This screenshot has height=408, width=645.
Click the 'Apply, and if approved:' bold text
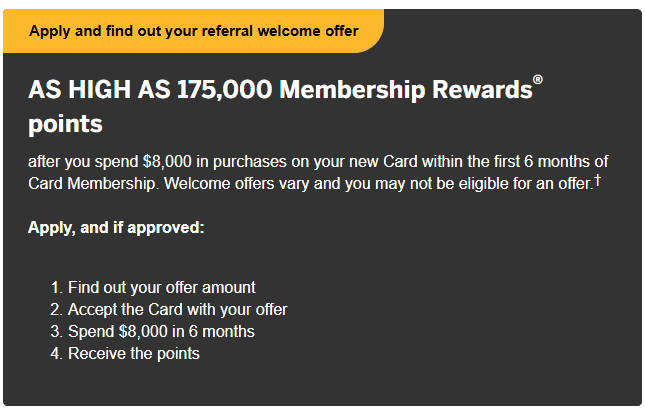(116, 228)
